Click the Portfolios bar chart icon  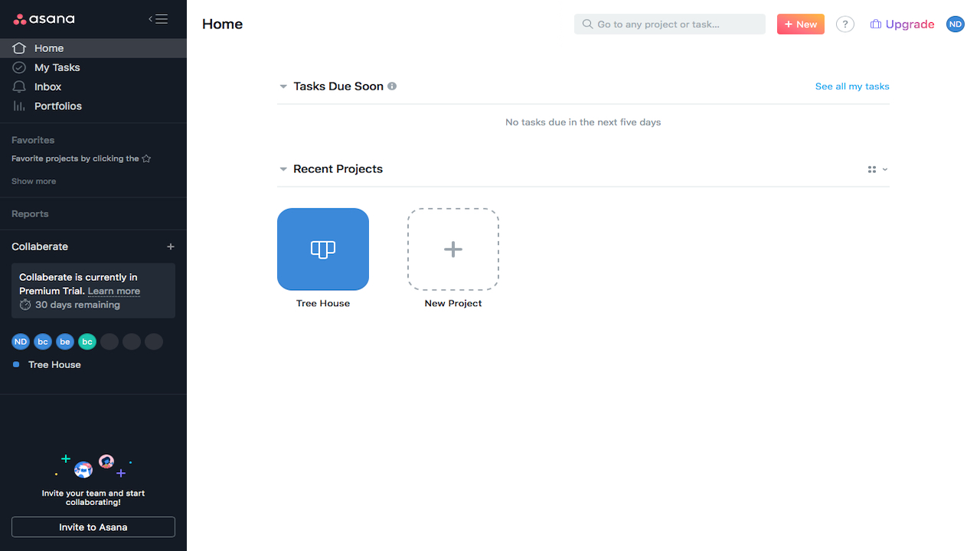(x=19, y=106)
